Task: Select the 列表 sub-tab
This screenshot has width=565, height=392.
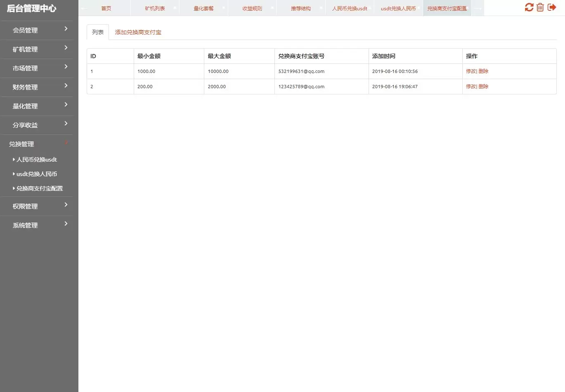Action: pyautogui.click(x=98, y=32)
